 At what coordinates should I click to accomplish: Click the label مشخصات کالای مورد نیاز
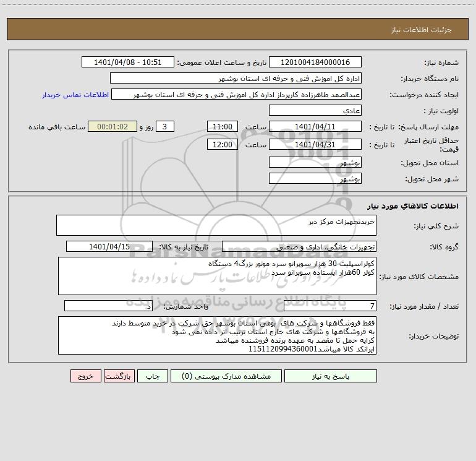pos(419,277)
